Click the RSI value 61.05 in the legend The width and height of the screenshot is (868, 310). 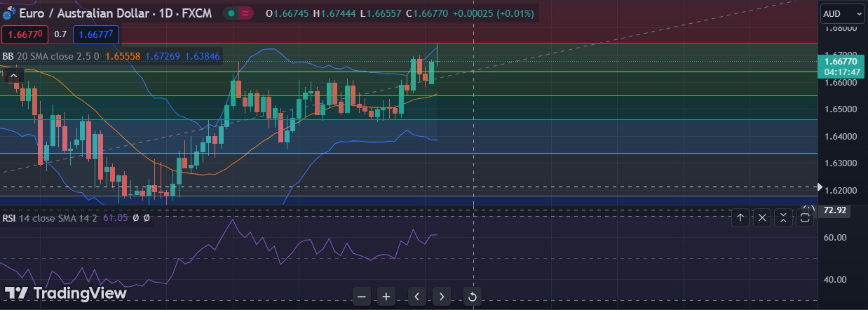(115, 218)
